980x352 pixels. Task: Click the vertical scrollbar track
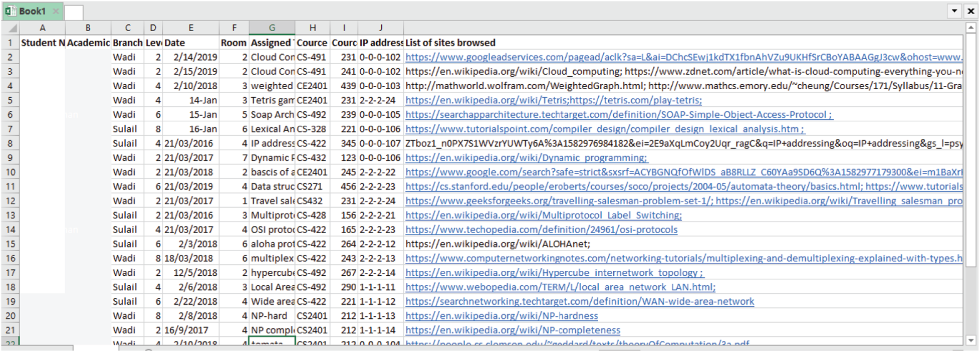click(970, 201)
